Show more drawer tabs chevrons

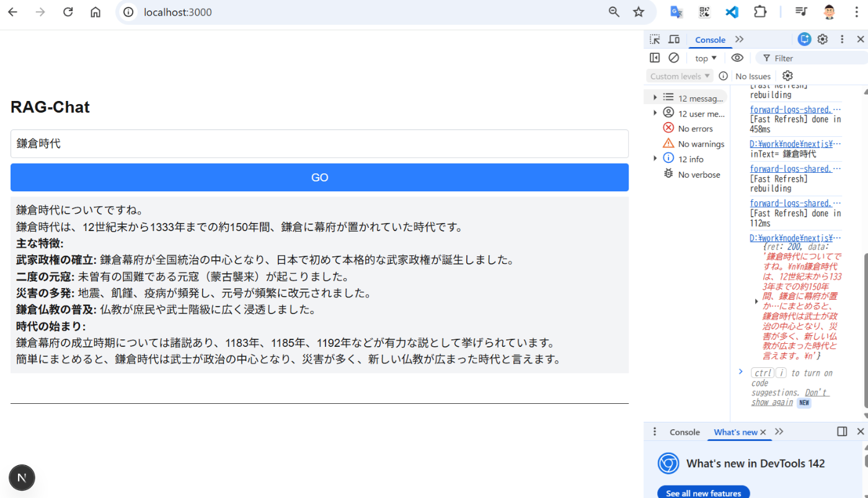coord(779,432)
